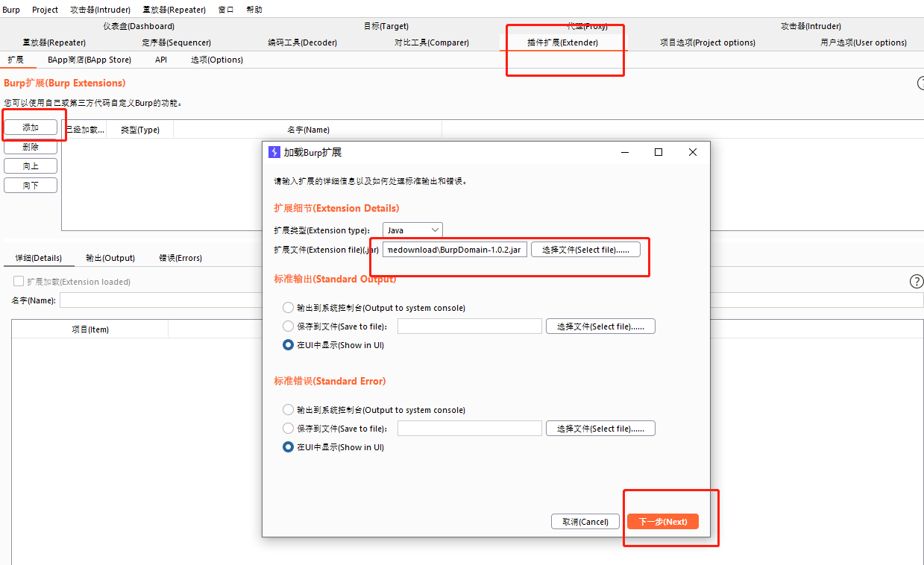Click the Next button in dialog
Image resolution: width=924 pixels, height=565 pixels.
[x=663, y=522]
